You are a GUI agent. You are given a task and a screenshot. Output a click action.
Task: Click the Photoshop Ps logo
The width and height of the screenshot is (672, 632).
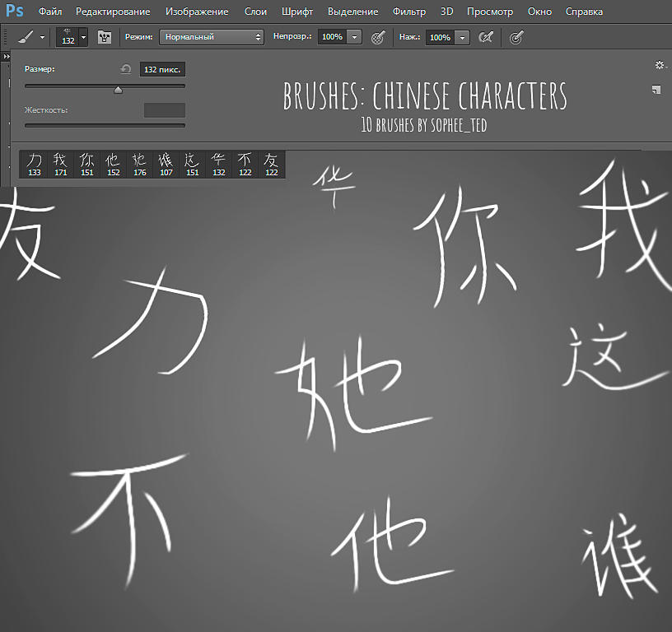tap(14, 10)
